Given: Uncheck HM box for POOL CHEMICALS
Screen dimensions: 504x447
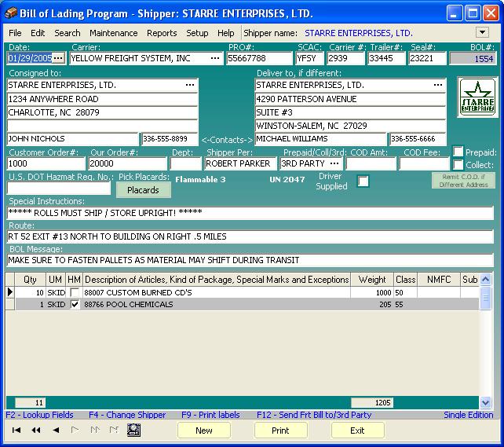Looking at the screenshot, I should 75,304.
